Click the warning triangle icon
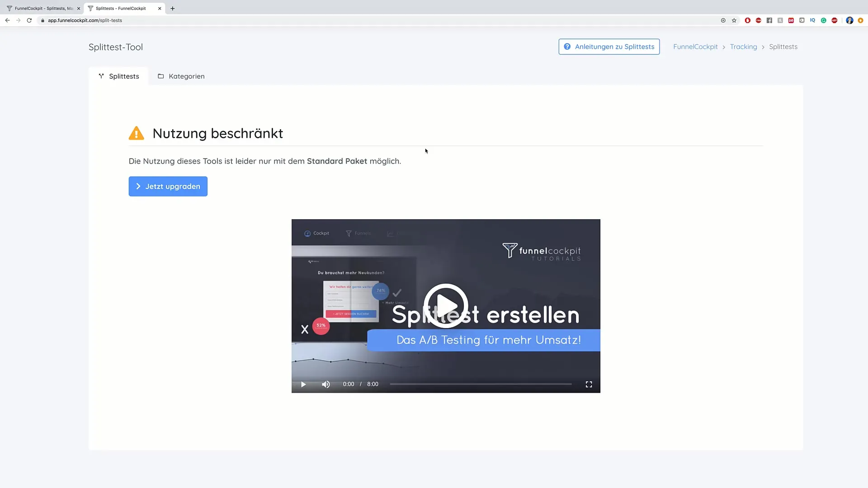Screen dimensions: 868x488 pyautogui.click(x=136, y=132)
